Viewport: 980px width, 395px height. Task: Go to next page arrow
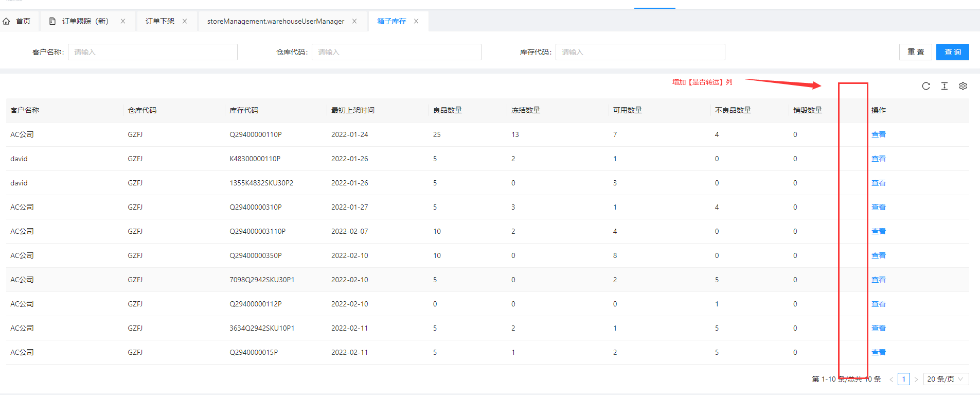click(x=916, y=379)
